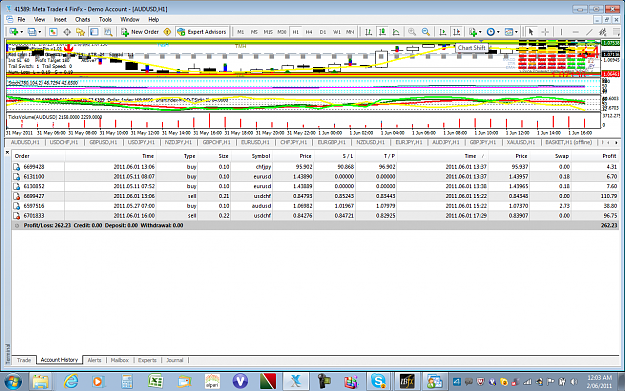Click the New Order button
Image resolution: width=625 pixels, height=391 pixels.
pos(140,32)
